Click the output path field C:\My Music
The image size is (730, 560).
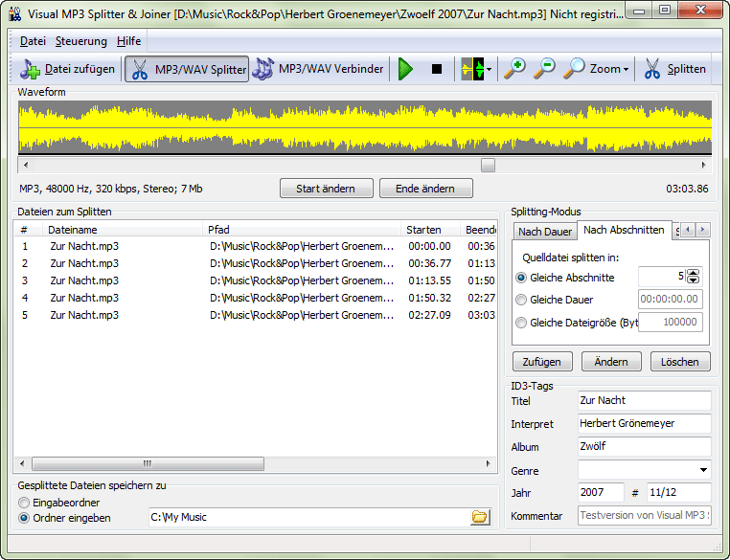(x=308, y=517)
